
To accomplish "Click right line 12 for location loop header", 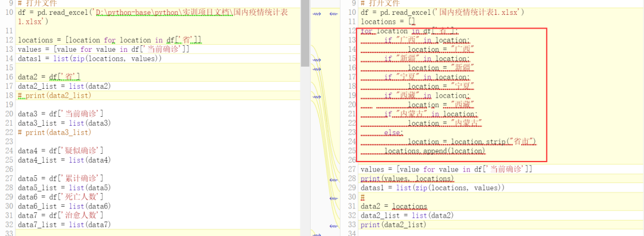I will (410, 31).
